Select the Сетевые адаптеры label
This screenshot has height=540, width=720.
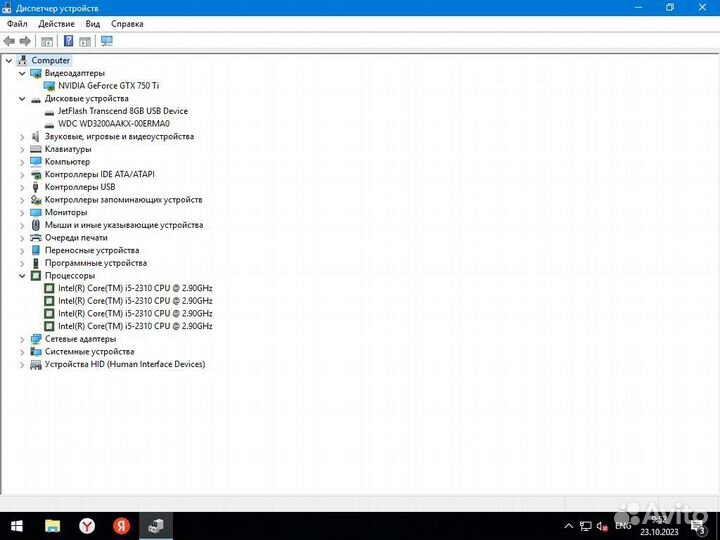[80, 339]
